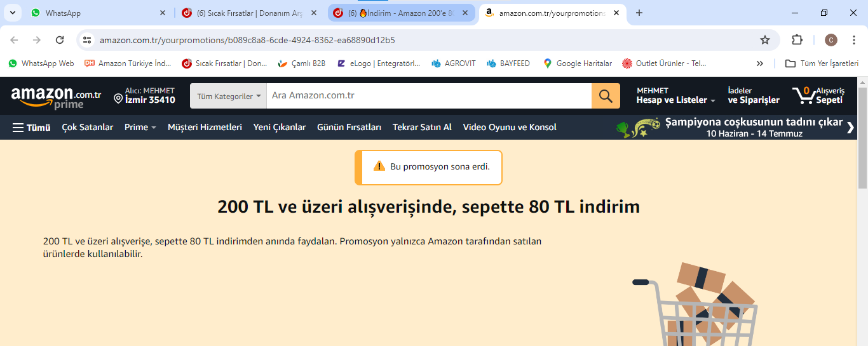The width and height of the screenshot is (868, 346).
Task: Open the Google Haritalar bookmark
Action: 578,63
